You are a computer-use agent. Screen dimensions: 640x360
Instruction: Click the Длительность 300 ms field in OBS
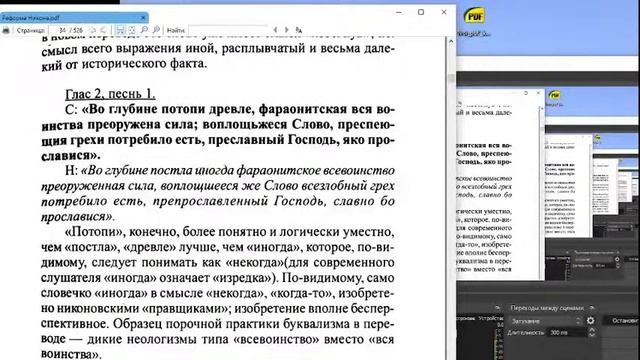click(567, 333)
